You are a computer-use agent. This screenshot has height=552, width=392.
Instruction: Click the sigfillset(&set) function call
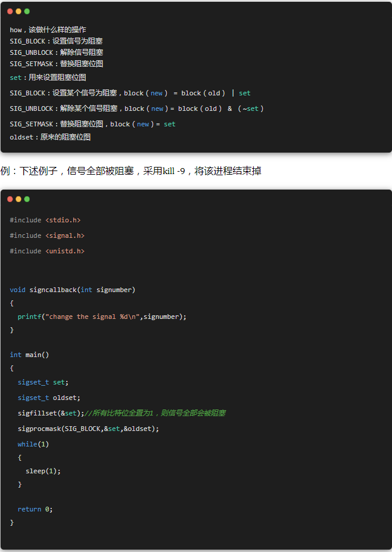click(x=50, y=413)
